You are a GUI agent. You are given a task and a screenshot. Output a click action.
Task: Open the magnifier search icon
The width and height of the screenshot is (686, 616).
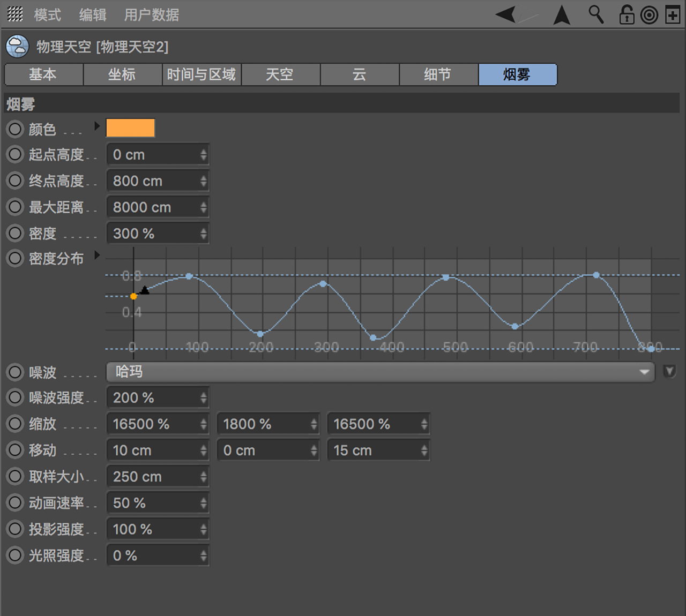point(596,14)
